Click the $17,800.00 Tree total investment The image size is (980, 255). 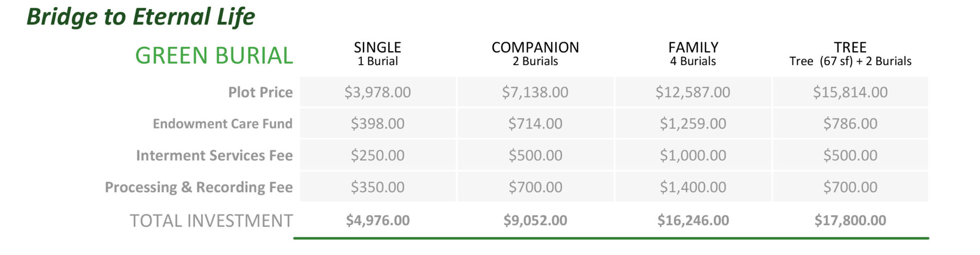[x=850, y=220]
